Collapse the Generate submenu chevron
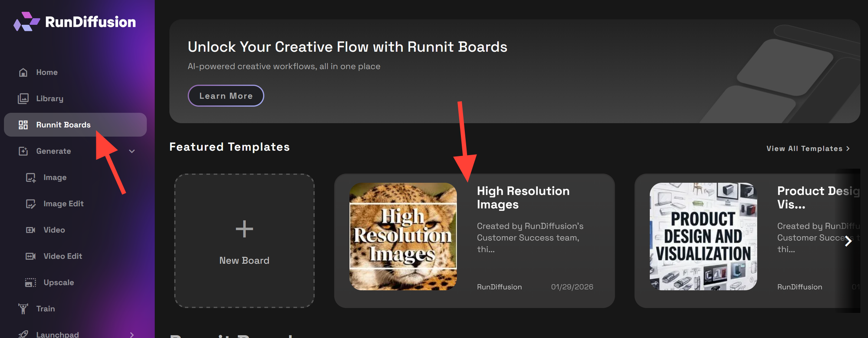The width and height of the screenshot is (868, 338). 132,151
